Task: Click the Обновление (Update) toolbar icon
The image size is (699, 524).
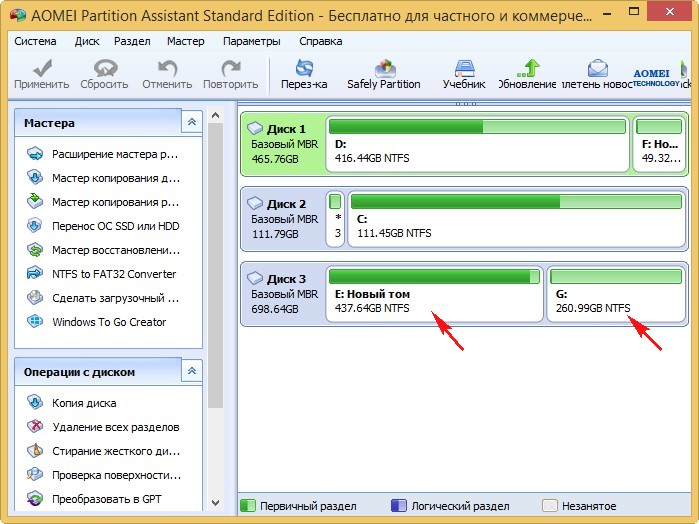Action: coord(529,68)
